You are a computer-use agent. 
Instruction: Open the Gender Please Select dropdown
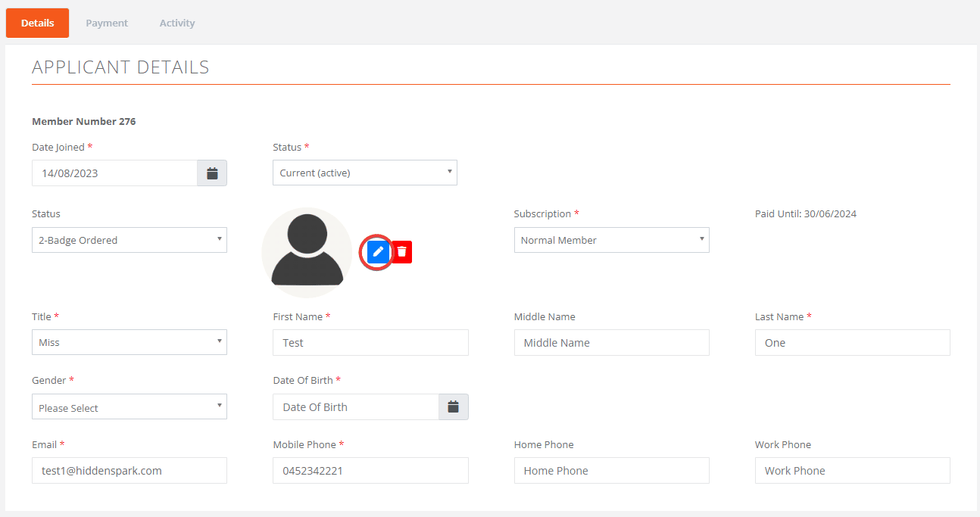click(x=129, y=407)
